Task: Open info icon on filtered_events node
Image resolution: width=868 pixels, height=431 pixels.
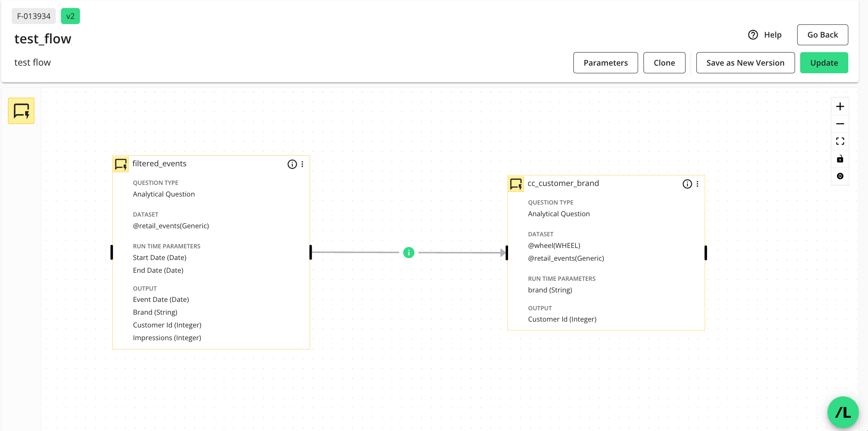Action: pyautogui.click(x=292, y=164)
